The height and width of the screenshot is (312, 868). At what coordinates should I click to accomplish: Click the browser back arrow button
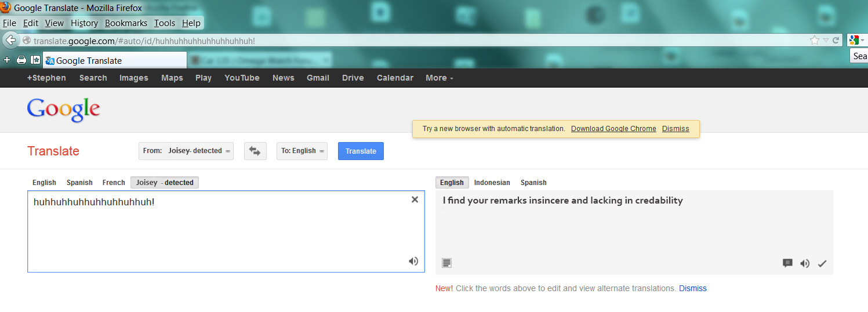(x=10, y=41)
